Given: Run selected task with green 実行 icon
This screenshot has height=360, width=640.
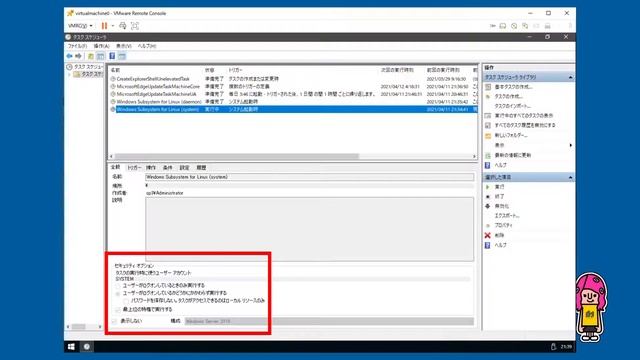Looking at the screenshot, I should coord(488,187).
